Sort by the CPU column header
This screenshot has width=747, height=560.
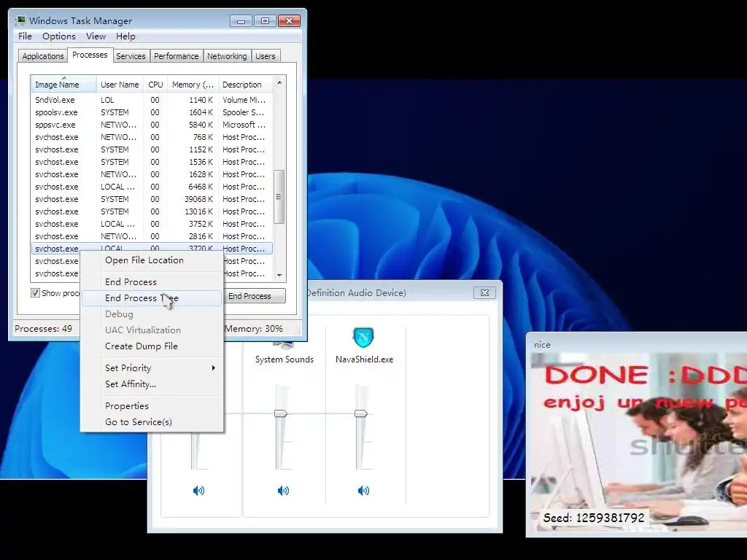pyautogui.click(x=156, y=85)
